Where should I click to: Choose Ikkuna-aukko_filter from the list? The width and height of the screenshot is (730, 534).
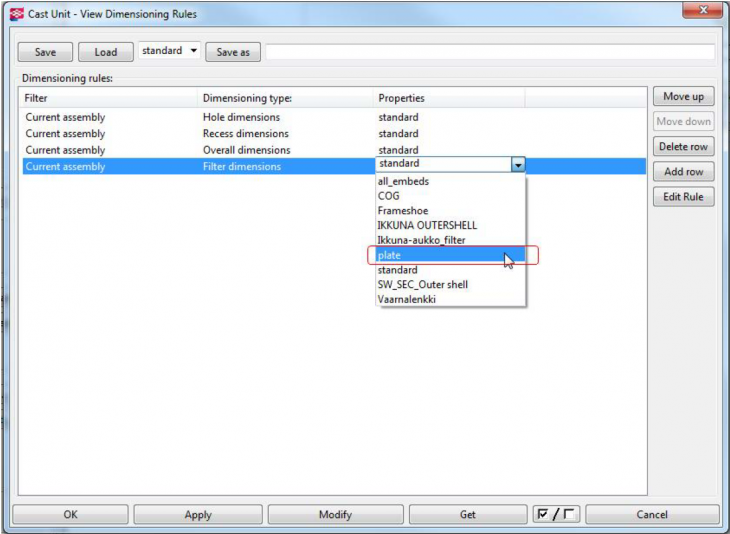(451, 240)
